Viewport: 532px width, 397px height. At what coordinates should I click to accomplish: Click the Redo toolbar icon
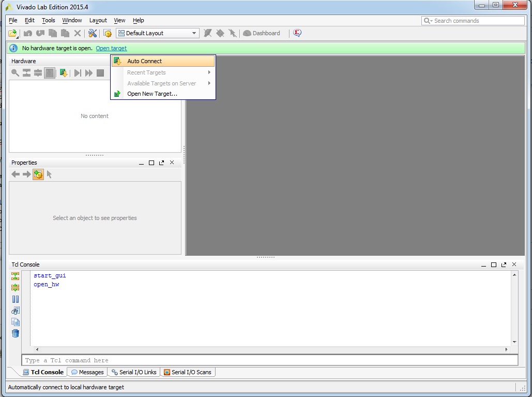click(40, 33)
